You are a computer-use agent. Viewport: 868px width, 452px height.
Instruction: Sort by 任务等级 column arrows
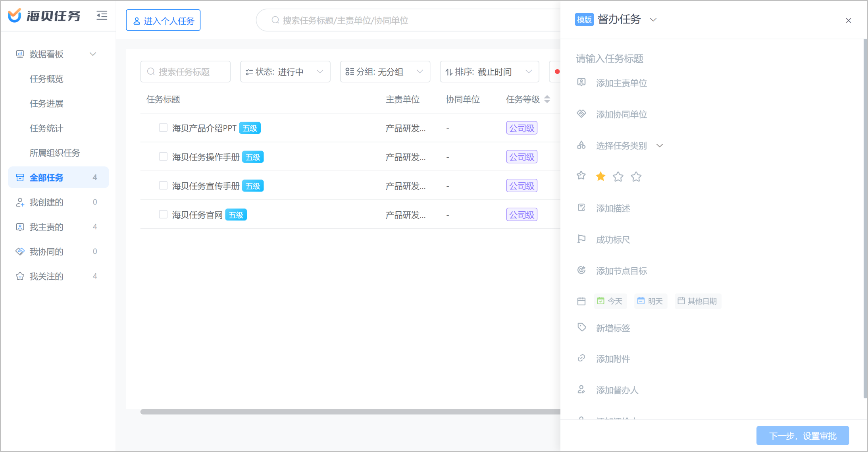(x=547, y=99)
